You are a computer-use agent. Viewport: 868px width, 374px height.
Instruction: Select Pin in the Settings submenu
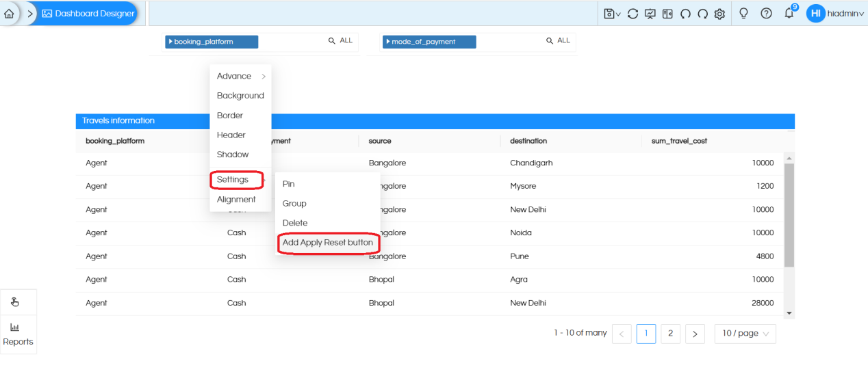328,184
